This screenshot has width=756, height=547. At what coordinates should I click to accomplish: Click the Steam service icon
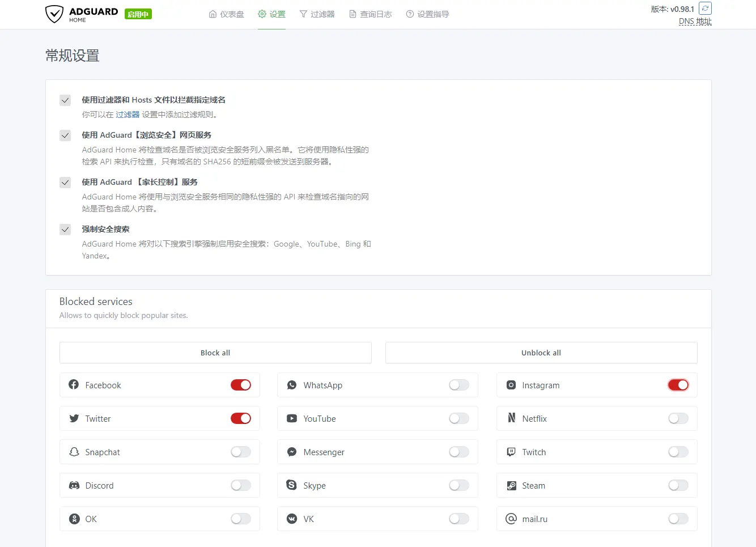tap(511, 485)
